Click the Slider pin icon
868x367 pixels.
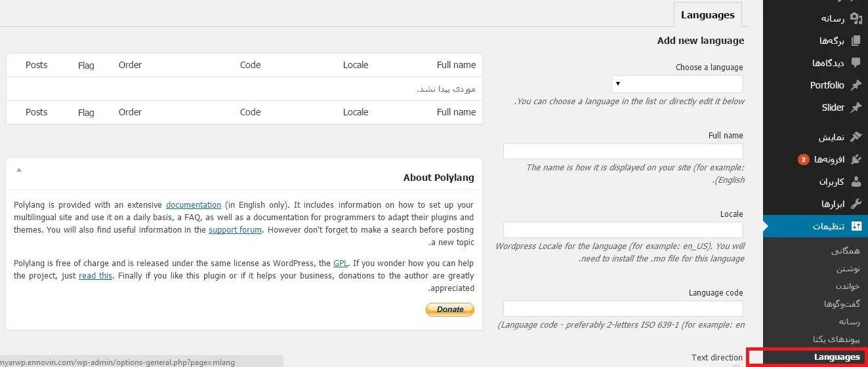[x=856, y=107]
